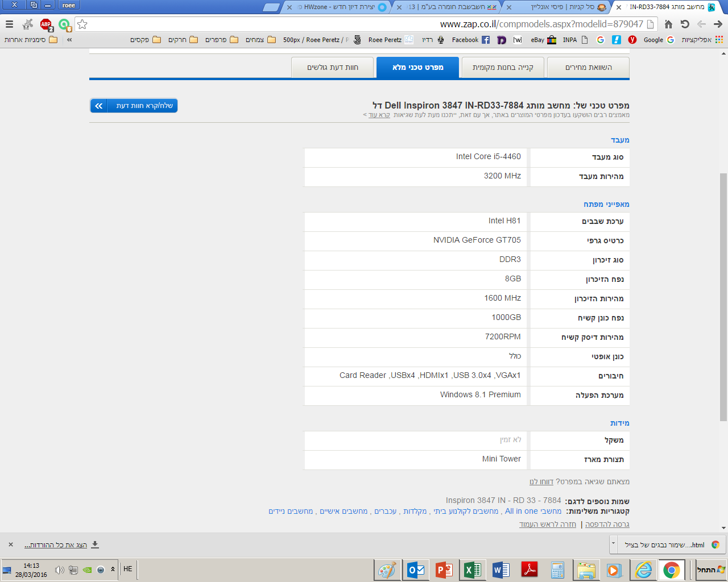This screenshot has height=582, width=728.
Task: Switch to the HWzone browser tab
Action: coord(336,7)
